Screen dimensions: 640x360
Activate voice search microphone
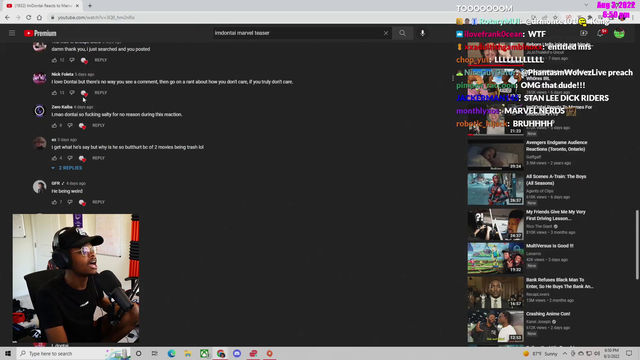(x=422, y=33)
